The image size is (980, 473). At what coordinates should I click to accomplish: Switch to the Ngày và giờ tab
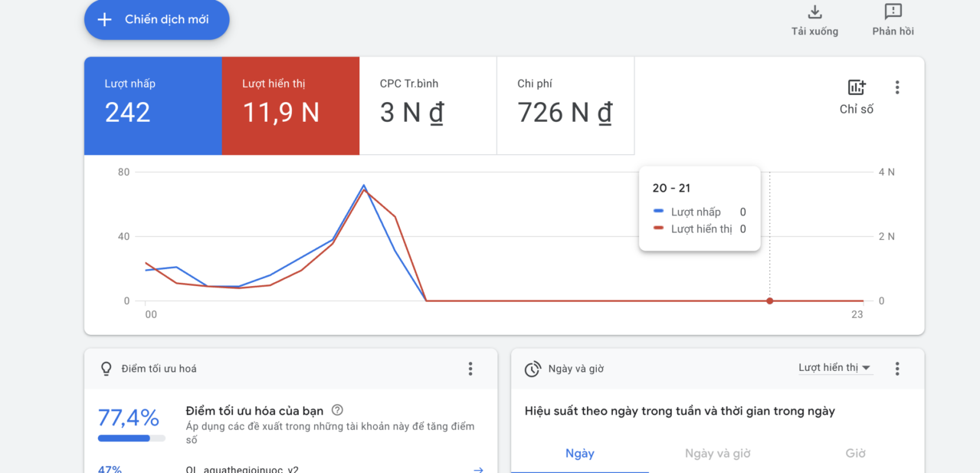717,453
